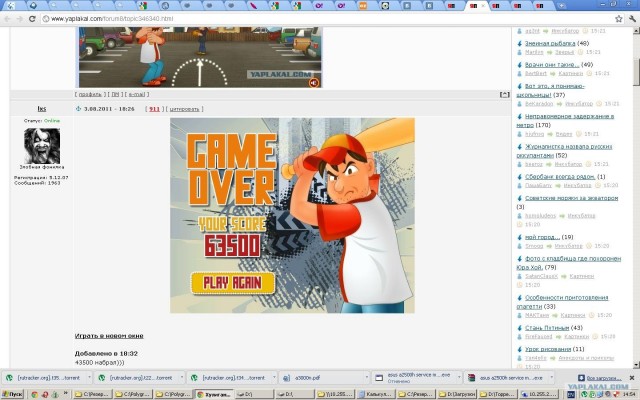Switch to the soccer ball icon tab
Image resolution: width=640 pixels, height=400 pixels.
pyautogui.click(x=384, y=6)
